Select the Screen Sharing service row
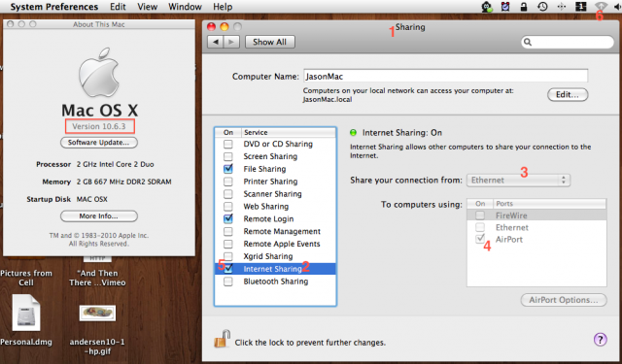The image size is (622, 364). 275,156
